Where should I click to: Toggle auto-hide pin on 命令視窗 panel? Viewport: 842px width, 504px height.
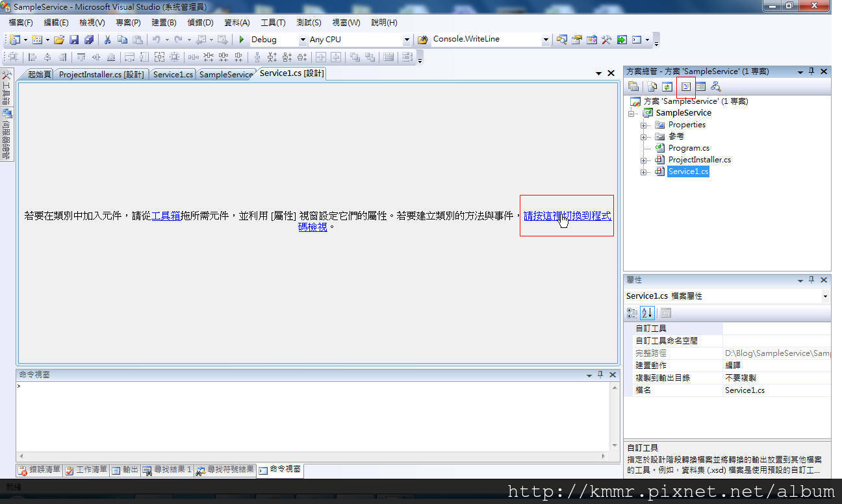click(600, 375)
